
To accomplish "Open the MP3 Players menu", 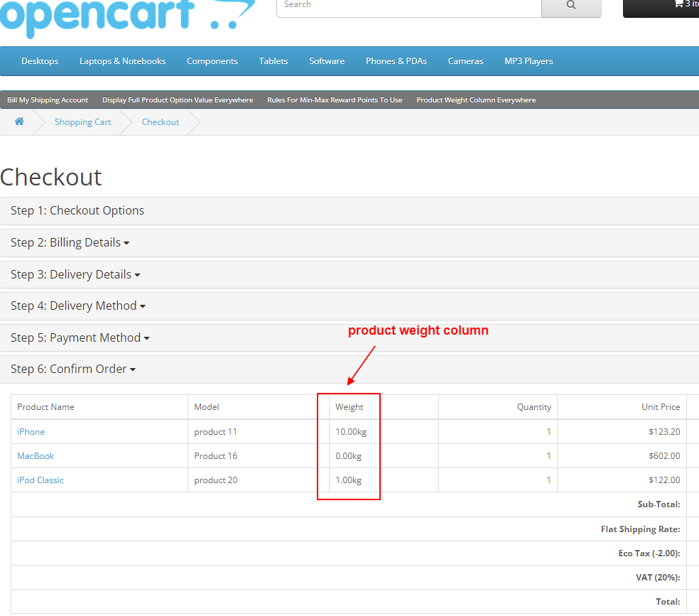I will (x=529, y=61).
